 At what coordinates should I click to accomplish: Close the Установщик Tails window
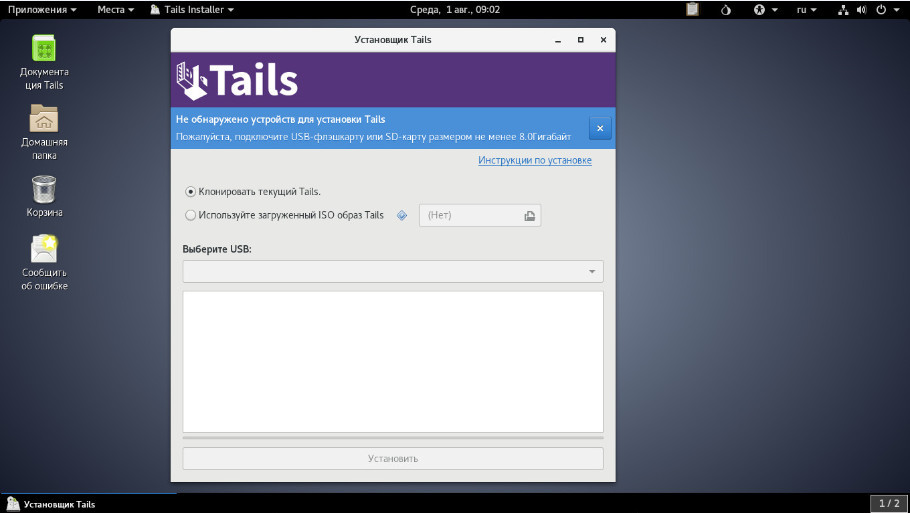(603, 40)
